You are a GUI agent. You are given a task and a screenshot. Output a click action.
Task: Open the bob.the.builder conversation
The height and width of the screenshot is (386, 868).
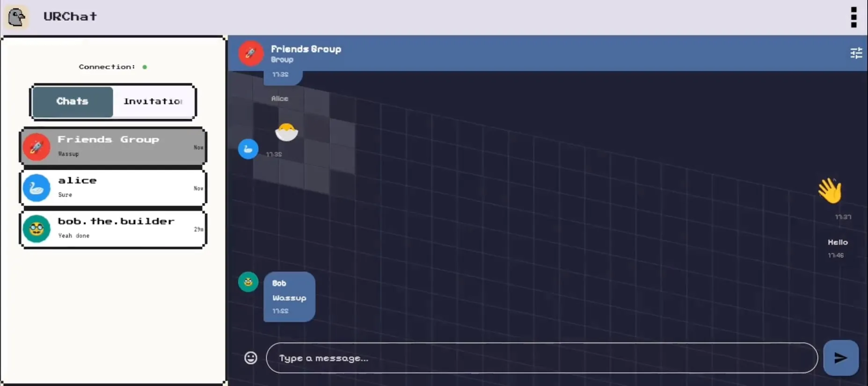pyautogui.click(x=113, y=229)
